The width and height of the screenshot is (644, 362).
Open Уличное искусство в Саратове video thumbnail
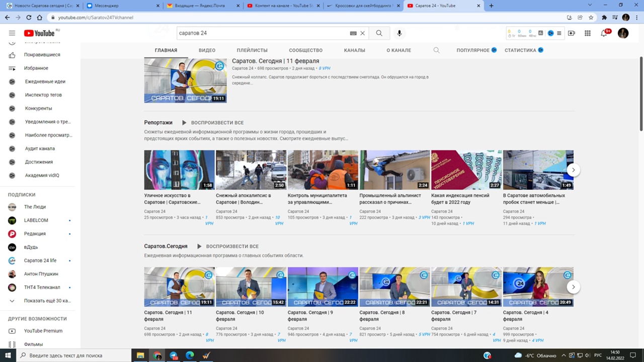[x=179, y=170]
